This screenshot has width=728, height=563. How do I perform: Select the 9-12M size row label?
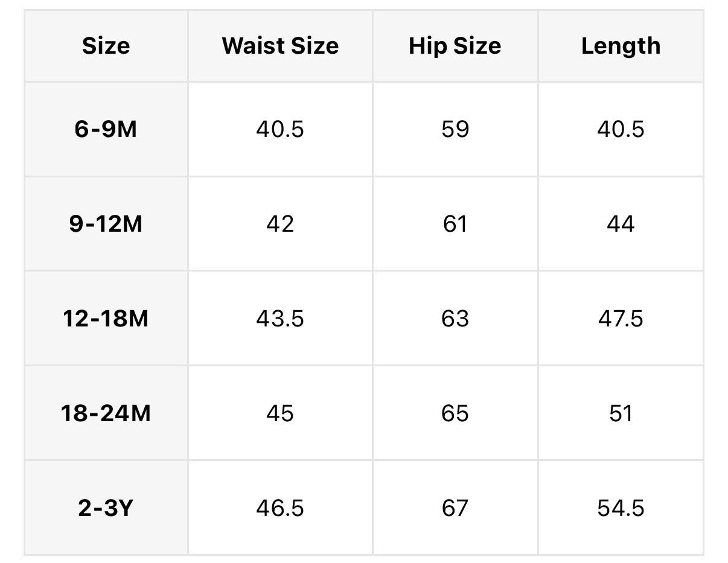click(x=106, y=224)
